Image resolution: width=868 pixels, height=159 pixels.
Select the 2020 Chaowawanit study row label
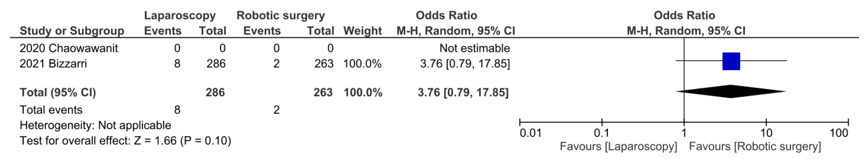69,48
